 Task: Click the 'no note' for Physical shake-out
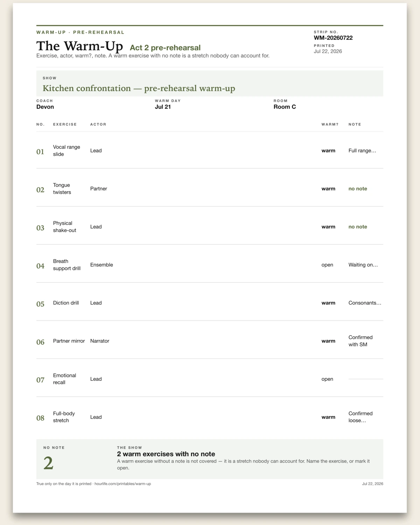click(x=358, y=227)
